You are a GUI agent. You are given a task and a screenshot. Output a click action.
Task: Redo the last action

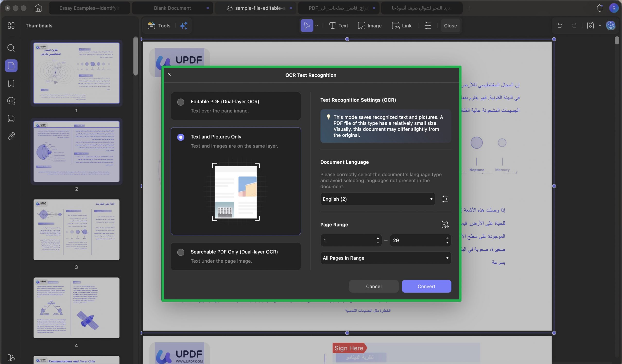(x=574, y=26)
